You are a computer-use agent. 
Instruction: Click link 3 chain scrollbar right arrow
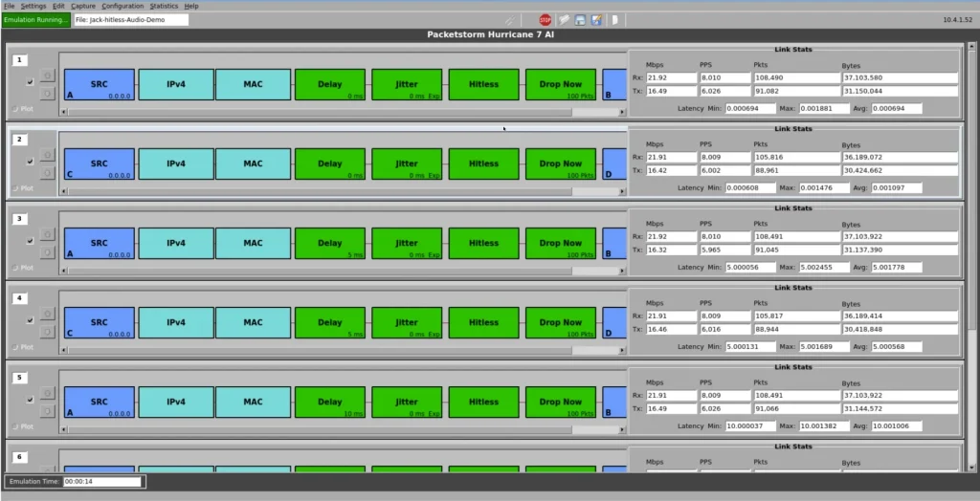click(x=622, y=272)
